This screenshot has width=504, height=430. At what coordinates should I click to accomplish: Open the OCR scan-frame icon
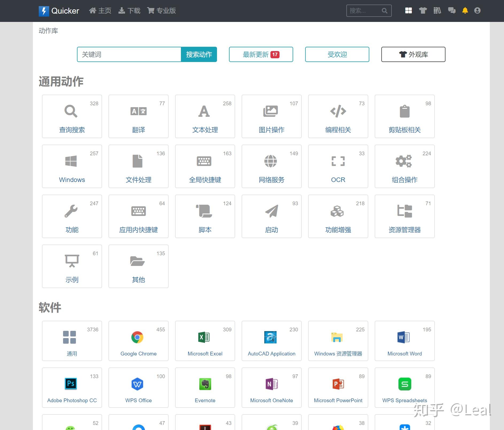[338, 161]
